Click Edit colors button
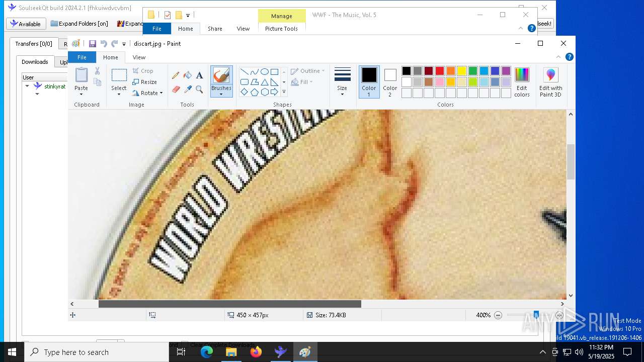 click(522, 82)
